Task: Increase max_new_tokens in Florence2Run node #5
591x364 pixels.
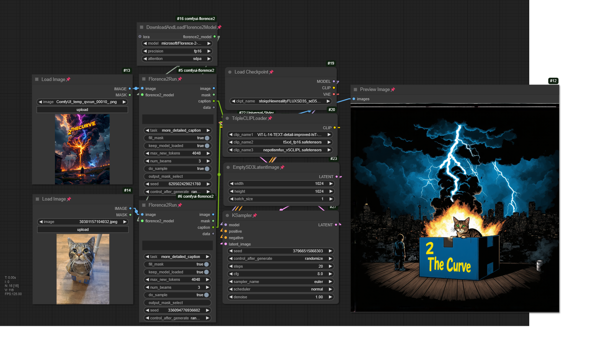Action: point(208,153)
